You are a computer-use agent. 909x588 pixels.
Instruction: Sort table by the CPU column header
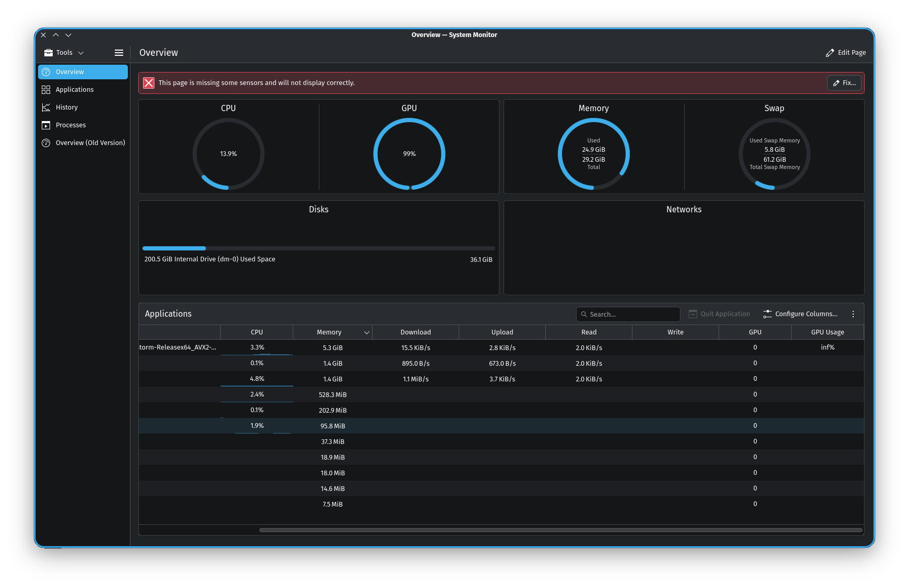click(257, 332)
